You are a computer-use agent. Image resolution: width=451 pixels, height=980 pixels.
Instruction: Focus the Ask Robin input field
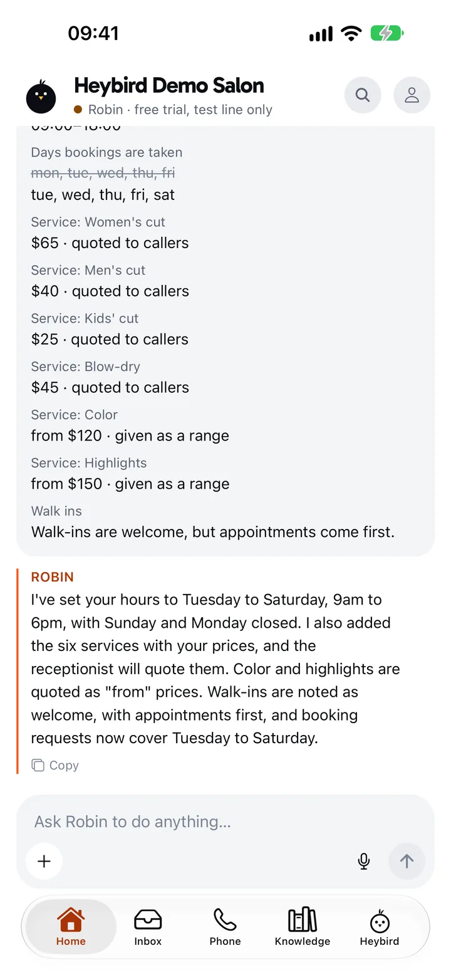click(x=225, y=821)
